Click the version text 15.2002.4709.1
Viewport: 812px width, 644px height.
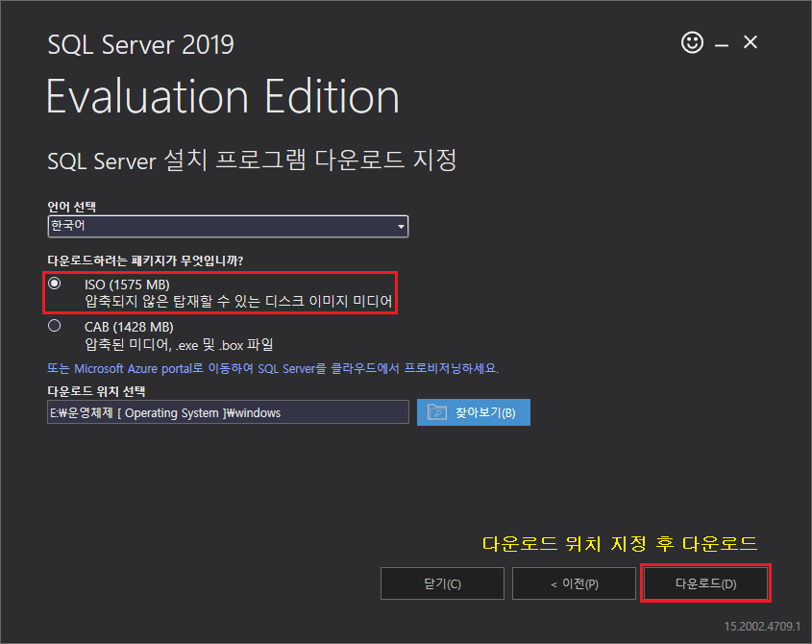(762, 627)
